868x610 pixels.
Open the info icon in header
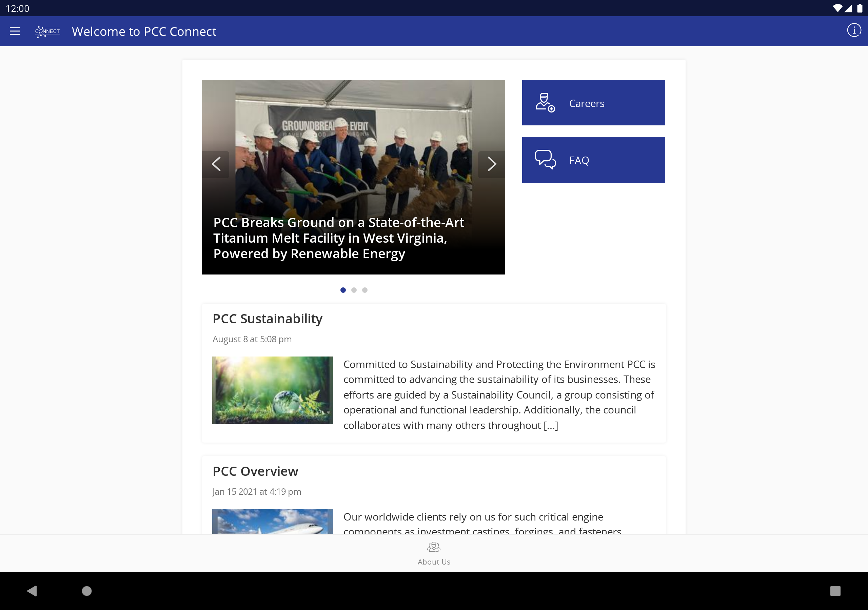click(854, 30)
